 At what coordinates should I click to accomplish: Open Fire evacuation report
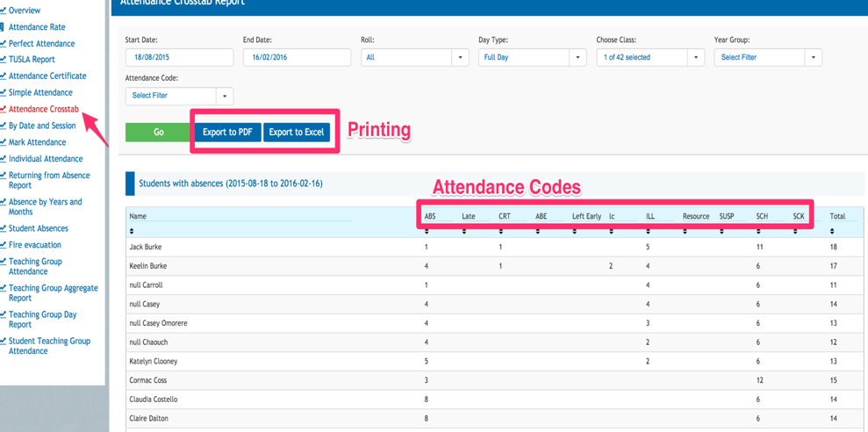[35, 245]
